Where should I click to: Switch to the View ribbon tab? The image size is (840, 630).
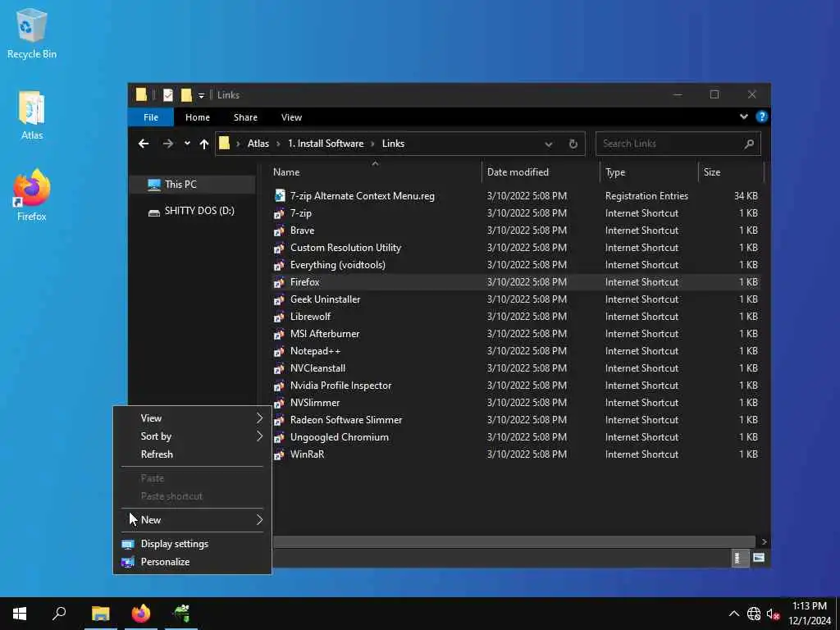(291, 117)
